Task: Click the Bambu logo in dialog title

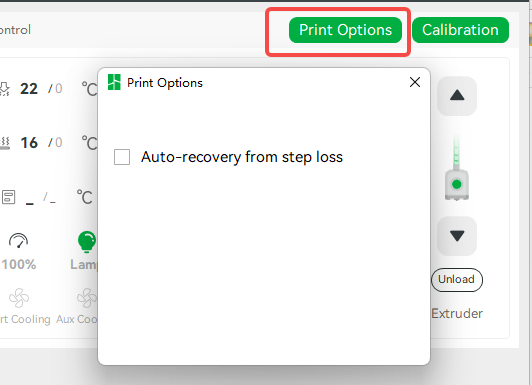Action: (114, 82)
